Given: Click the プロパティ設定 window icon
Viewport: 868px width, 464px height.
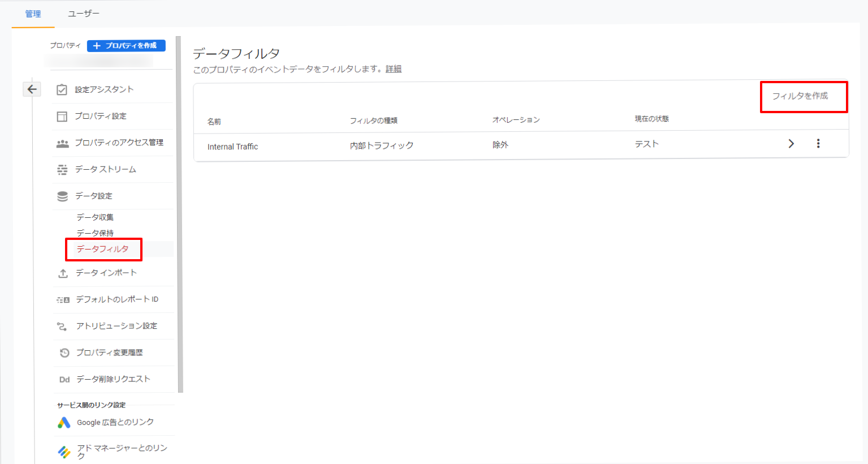Looking at the screenshot, I should tap(62, 116).
